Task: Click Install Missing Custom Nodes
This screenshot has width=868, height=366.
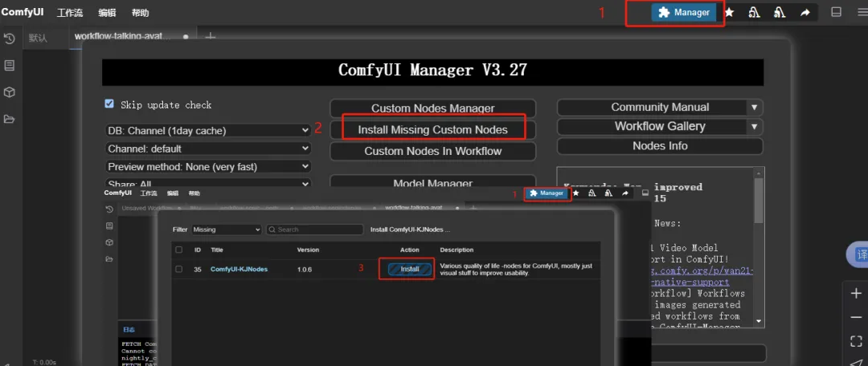Action: pyautogui.click(x=433, y=130)
